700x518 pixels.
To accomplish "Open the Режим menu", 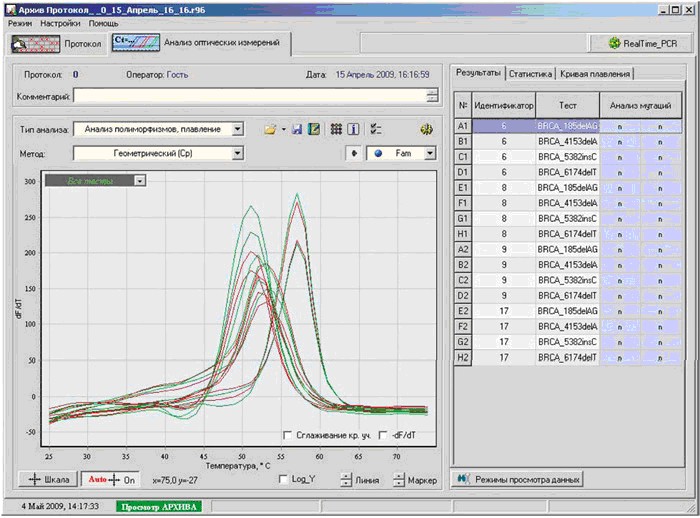I will (x=20, y=23).
